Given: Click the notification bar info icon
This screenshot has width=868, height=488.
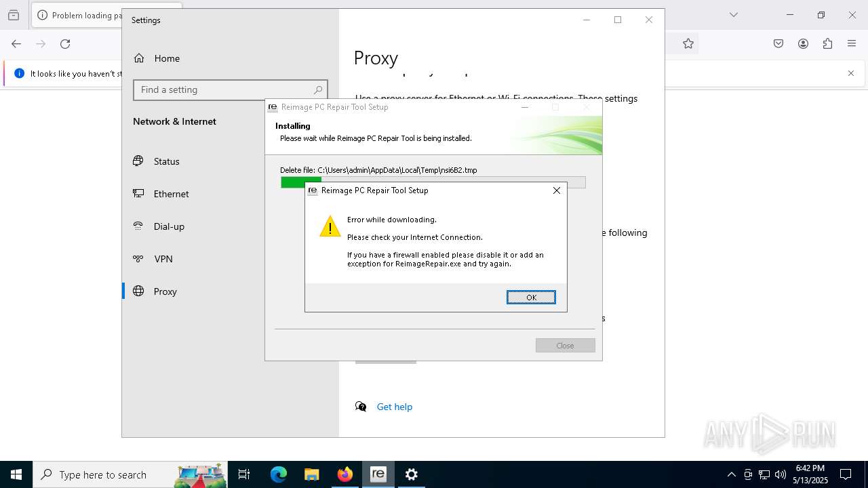Looking at the screenshot, I should [x=19, y=73].
